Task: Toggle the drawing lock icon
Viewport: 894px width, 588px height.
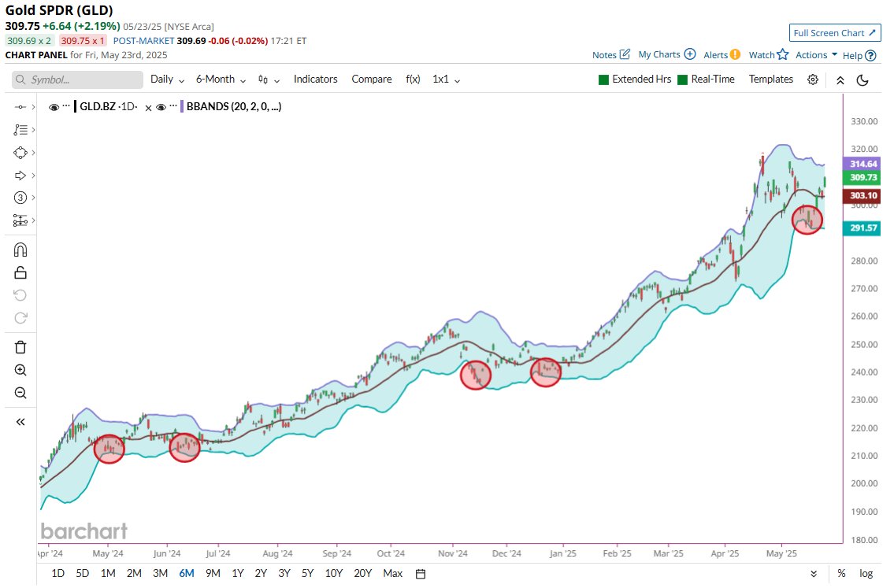Action: coord(20,273)
